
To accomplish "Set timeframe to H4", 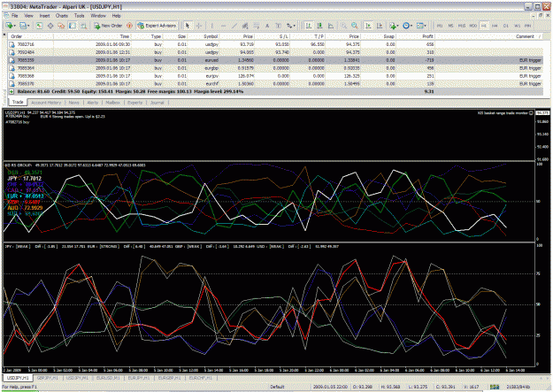I will (495, 26).
